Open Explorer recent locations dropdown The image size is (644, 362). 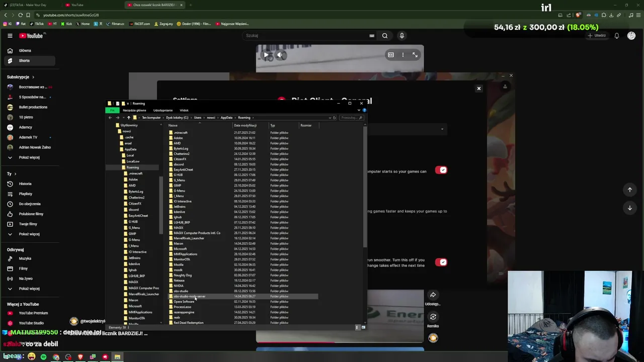[x=123, y=118]
